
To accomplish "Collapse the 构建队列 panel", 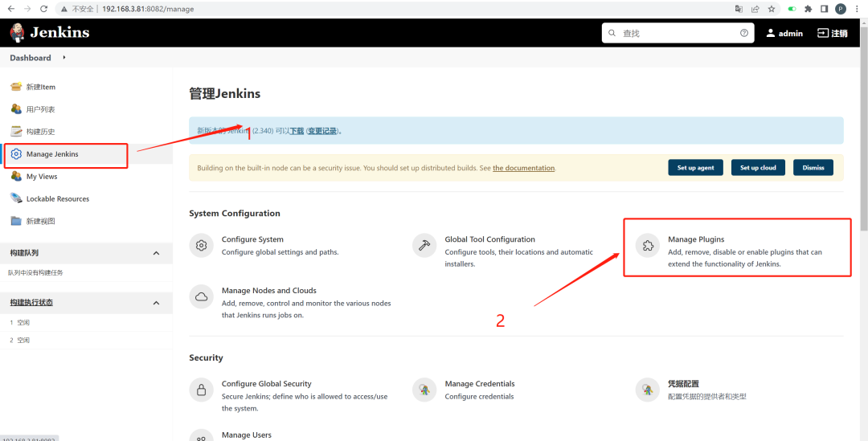I will coord(156,253).
